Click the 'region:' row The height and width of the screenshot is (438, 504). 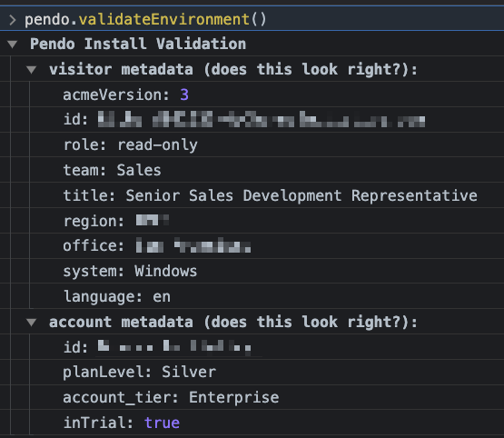267,221
